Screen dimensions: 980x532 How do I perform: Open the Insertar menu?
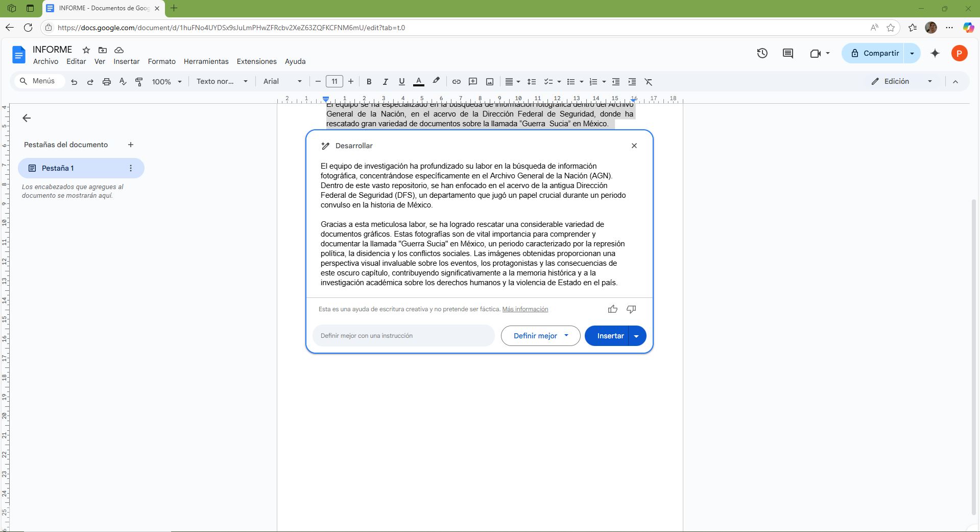click(126, 61)
